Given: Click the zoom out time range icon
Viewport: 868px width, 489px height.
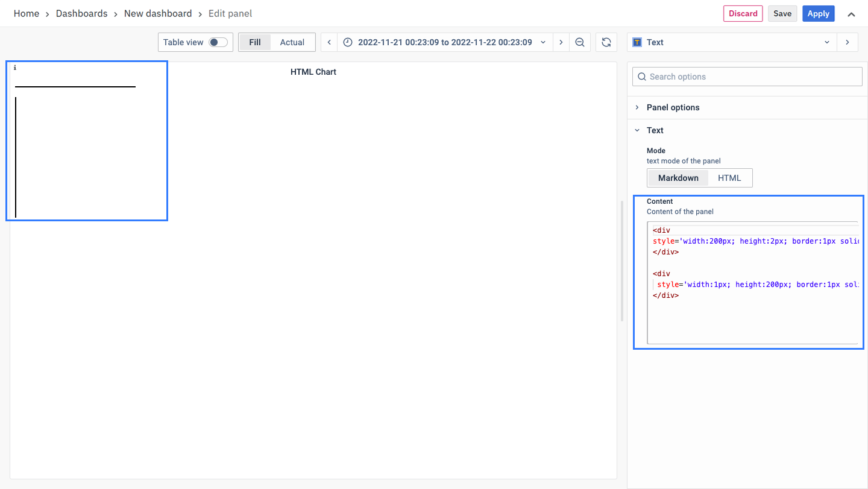Looking at the screenshot, I should point(580,42).
